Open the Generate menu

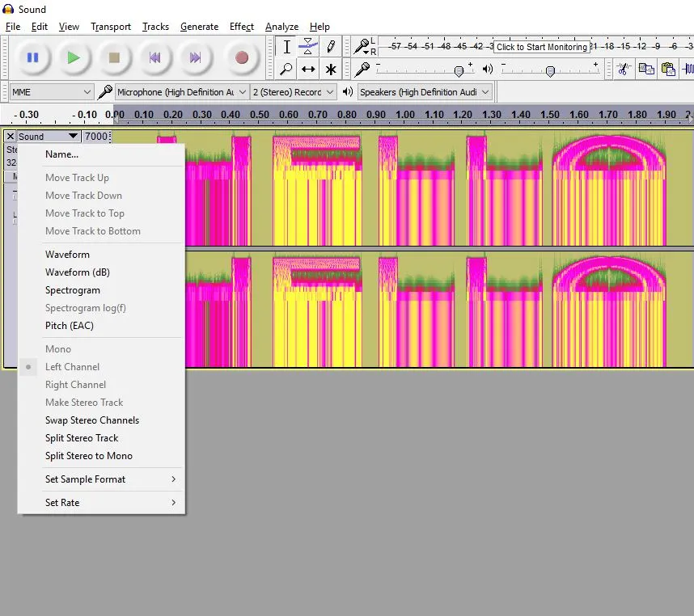(199, 26)
